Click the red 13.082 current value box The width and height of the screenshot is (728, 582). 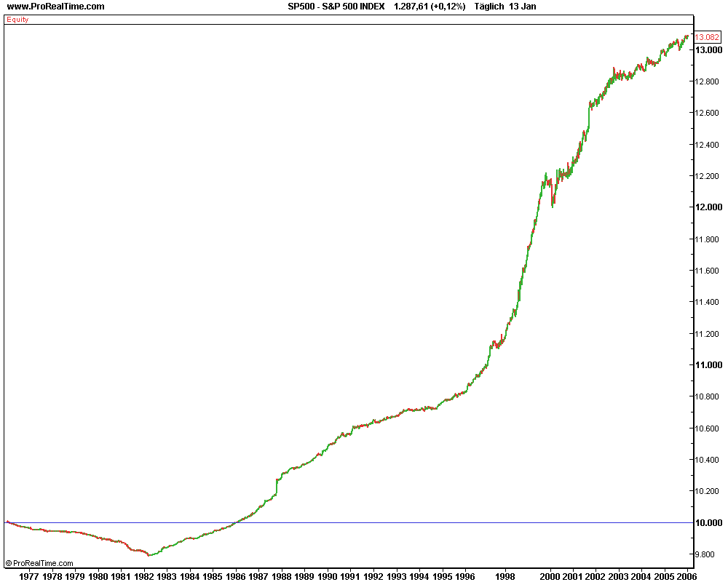[707, 37]
